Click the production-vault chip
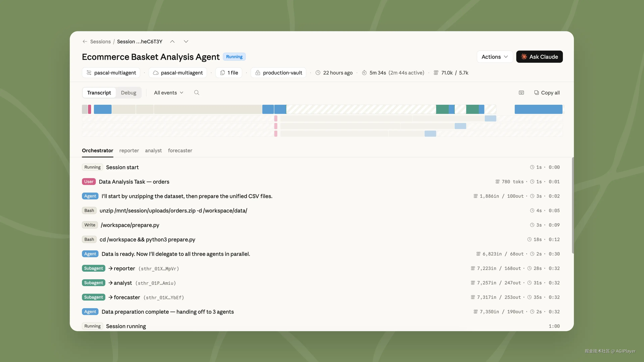The width and height of the screenshot is (644, 362). [x=279, y=73]
